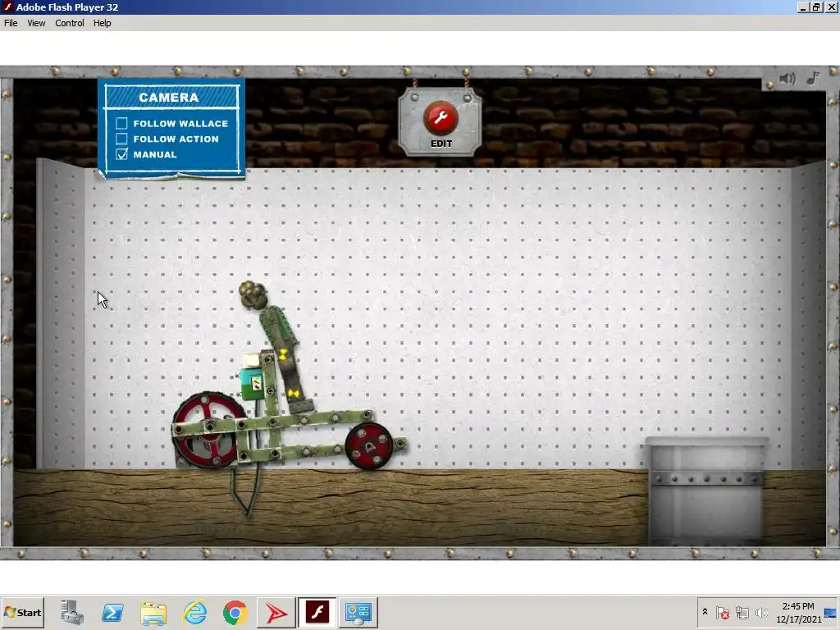The height and width of the screenshot is (630, 840).
Task: Open the View menu
Action: 36,23
